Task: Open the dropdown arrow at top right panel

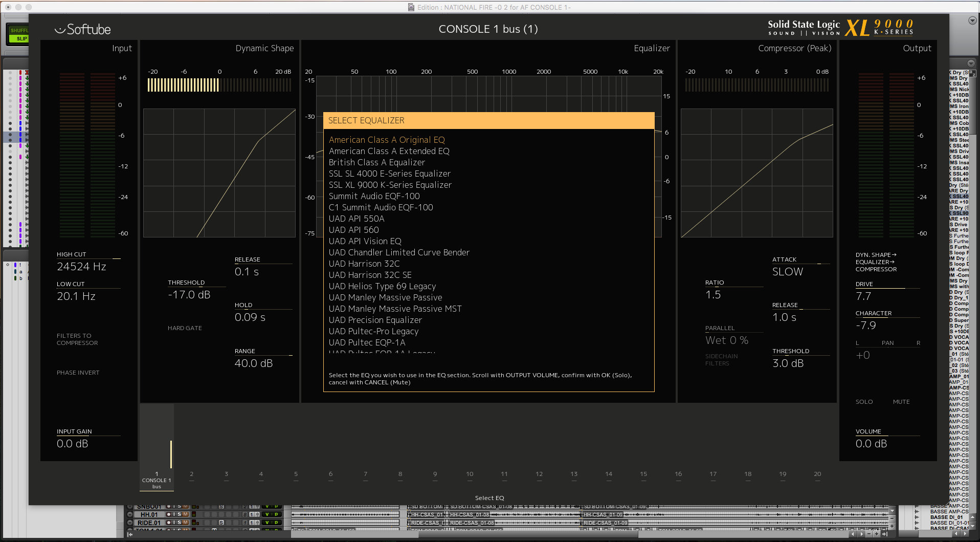Action: pyautogui.click(x=972, y=20)
